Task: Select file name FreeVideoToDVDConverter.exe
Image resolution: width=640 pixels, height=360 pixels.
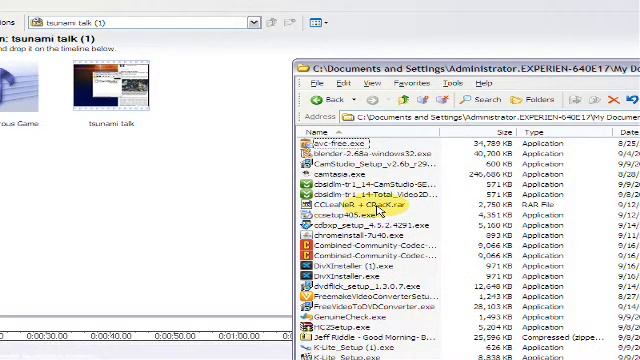Action: [x=374, y=307]
